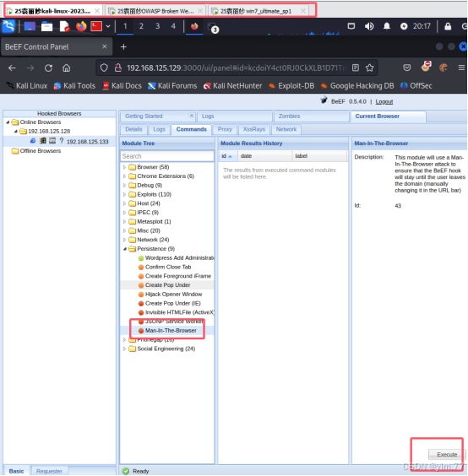Switch to workspace 3
This screenshot has height=476, width=468.
(x=157, y=26)
